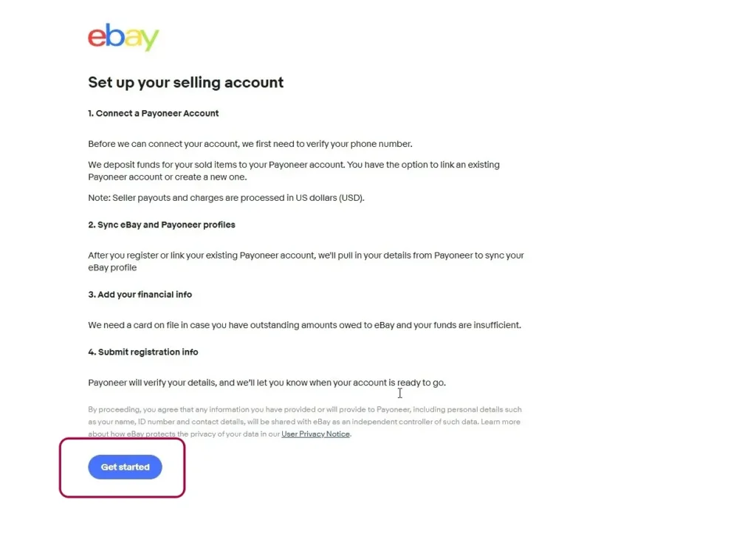Open the User Privacy Notice link
Viewport: 756px width, 554px height.
point(315,434)
